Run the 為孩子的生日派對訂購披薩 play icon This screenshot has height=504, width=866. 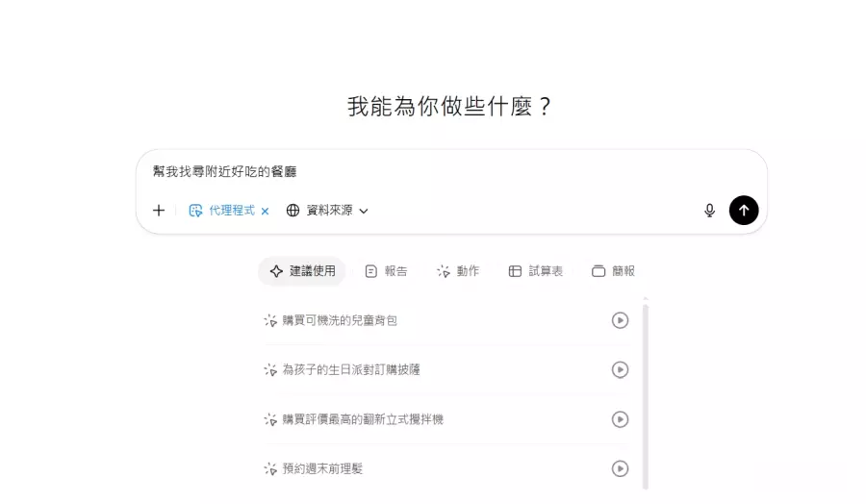[x=621, y=369]
